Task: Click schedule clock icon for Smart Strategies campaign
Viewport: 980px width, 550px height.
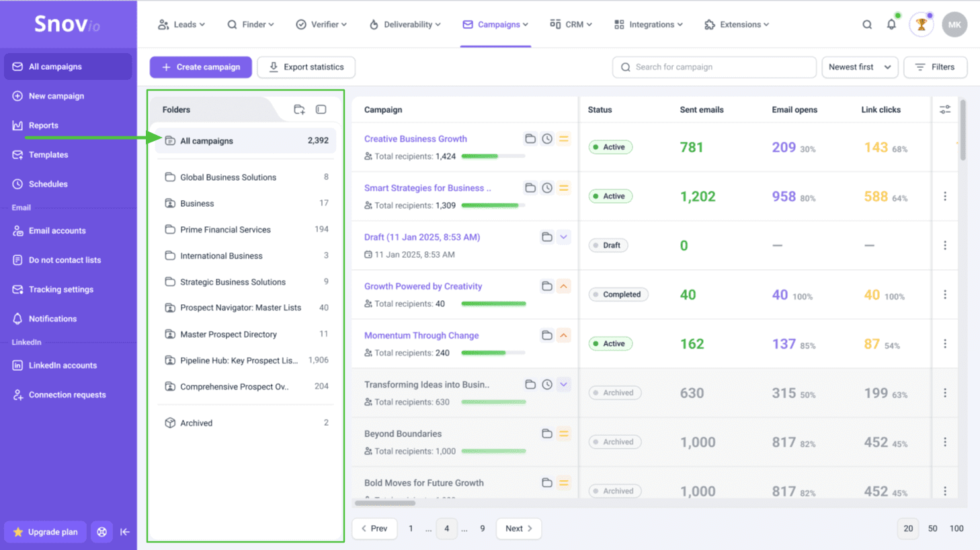Action: coord(547,188)
